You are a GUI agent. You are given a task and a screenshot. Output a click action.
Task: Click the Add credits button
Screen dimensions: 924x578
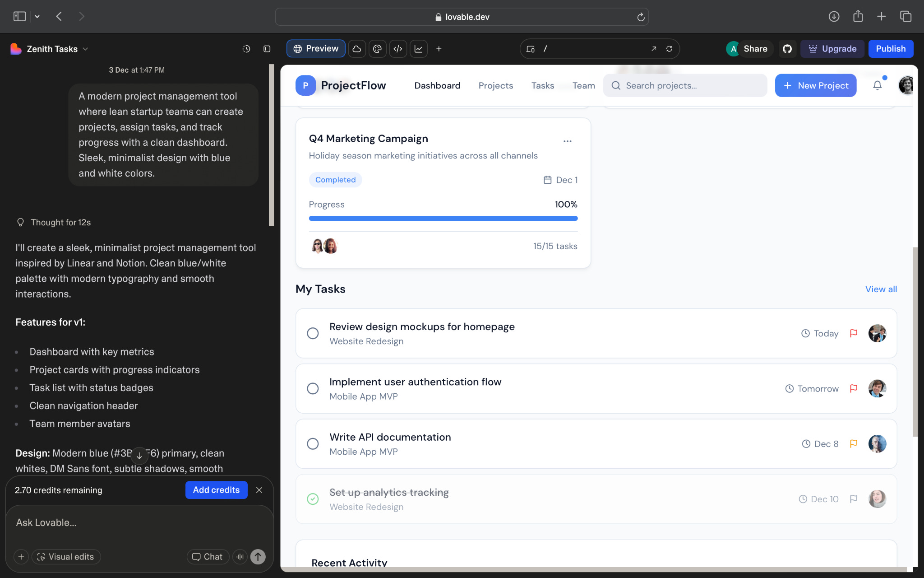tap(216, 490)
